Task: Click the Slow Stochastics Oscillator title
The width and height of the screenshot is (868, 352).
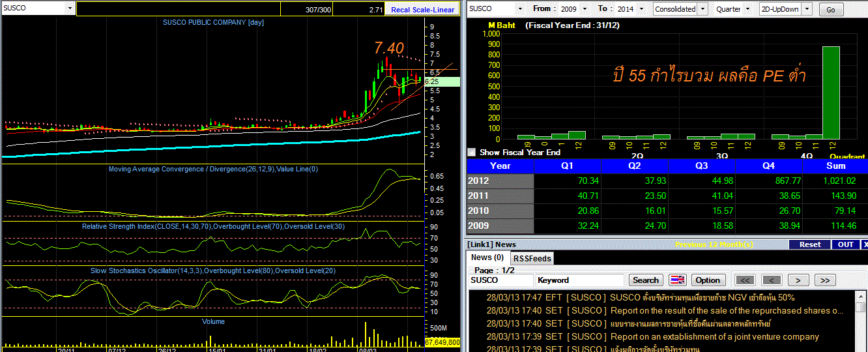Action: point(212,270)
